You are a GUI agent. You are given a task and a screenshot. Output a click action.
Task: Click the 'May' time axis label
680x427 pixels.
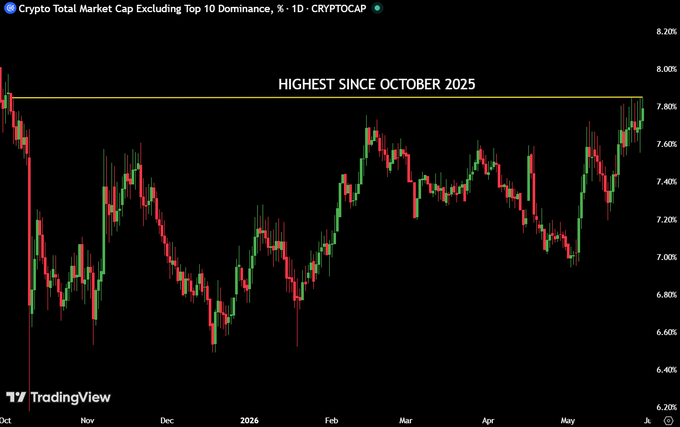[x=568, y=420]
